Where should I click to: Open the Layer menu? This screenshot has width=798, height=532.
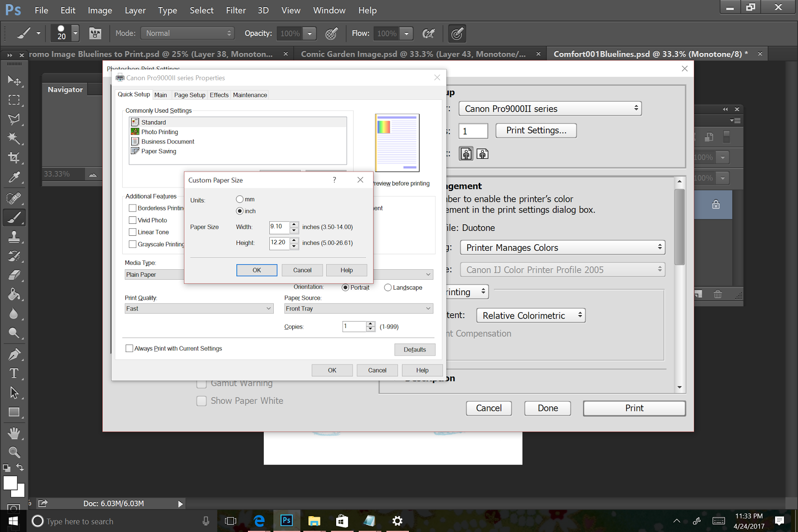point(135,10)
